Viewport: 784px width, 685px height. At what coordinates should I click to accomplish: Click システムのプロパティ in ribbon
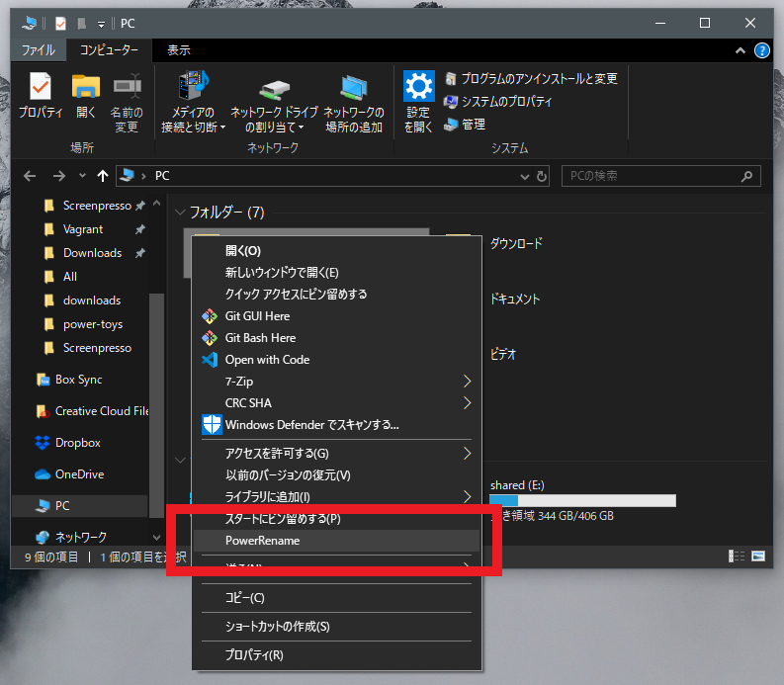(498, 102)
